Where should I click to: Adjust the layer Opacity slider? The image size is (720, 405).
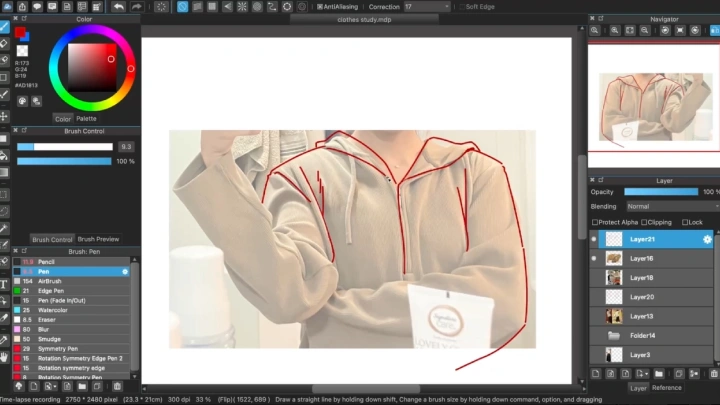click(660, 191)
